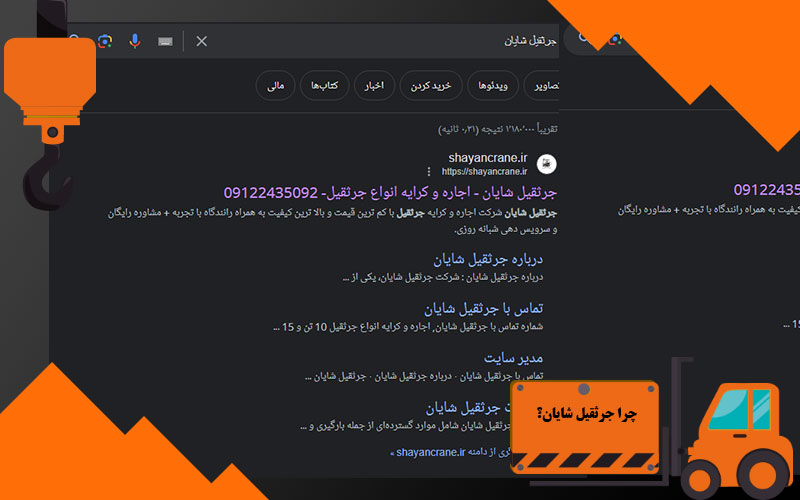Click the snippet line ending سرویس دهی شبانه روزی
This screenshot has height=500, width=800.
tap(506, 230)
